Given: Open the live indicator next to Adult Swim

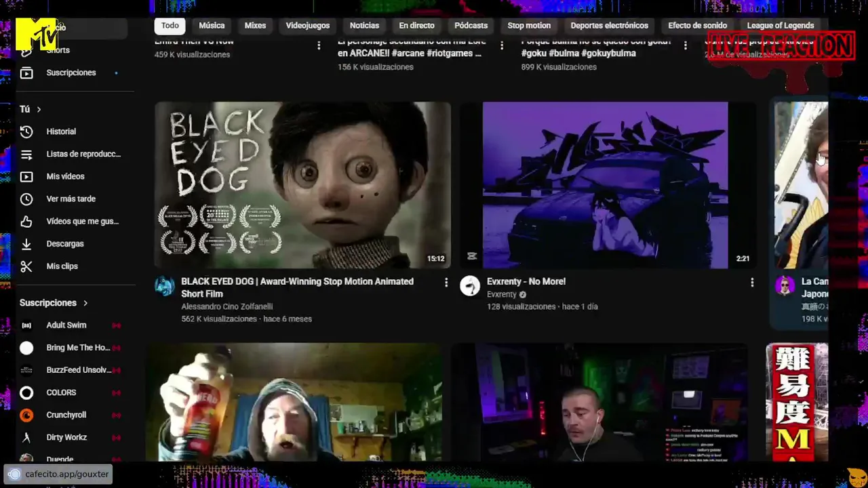Looking at the screenshot, I should pyautogui.click(x=116, y=325).
